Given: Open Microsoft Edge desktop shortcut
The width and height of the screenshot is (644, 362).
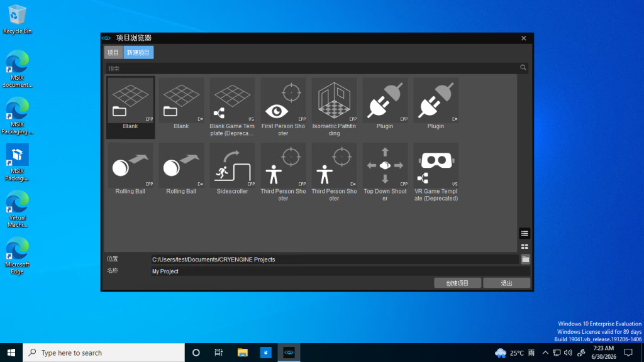Looking at the screenshot, I should click(x=17, y=256).
